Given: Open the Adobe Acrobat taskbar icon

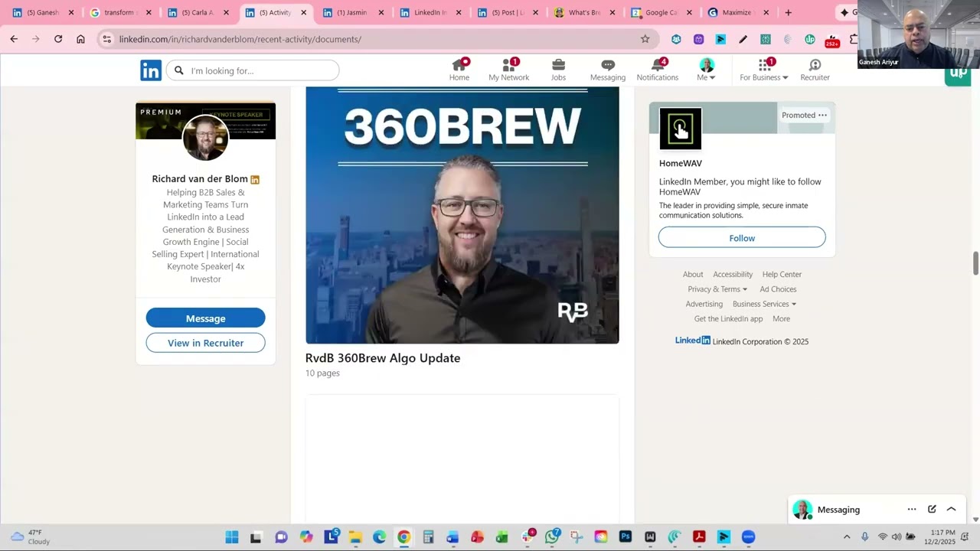Looking at the screenshot, I should click(699, 536).
